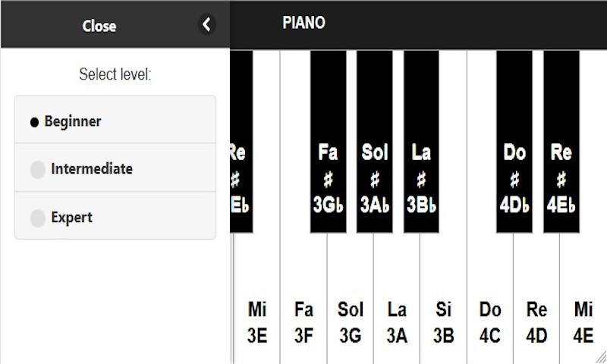Close the level selection panel
The height and width of the screenshot is (364, 607).
pos(99,26)
